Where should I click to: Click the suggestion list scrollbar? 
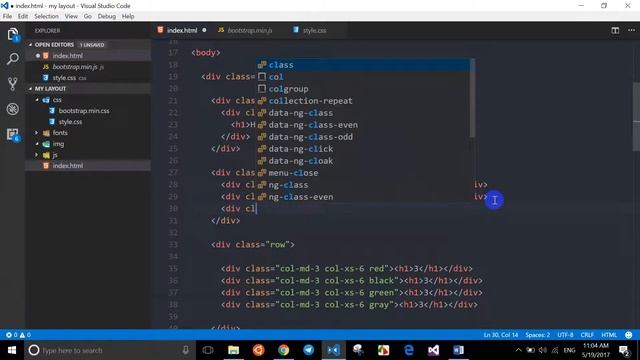[x=472, y=98]
